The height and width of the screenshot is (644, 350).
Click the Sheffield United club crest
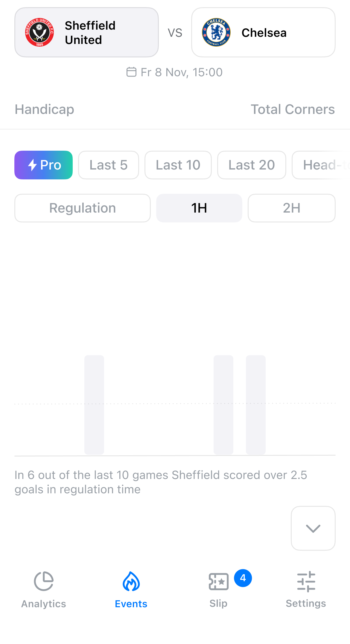point(39,32)
